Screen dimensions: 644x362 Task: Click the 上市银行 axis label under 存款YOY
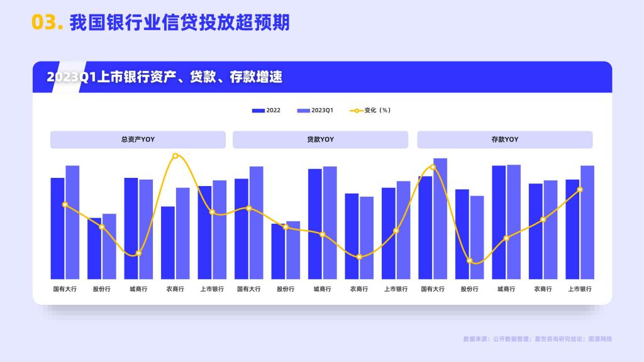coord(580,289)
